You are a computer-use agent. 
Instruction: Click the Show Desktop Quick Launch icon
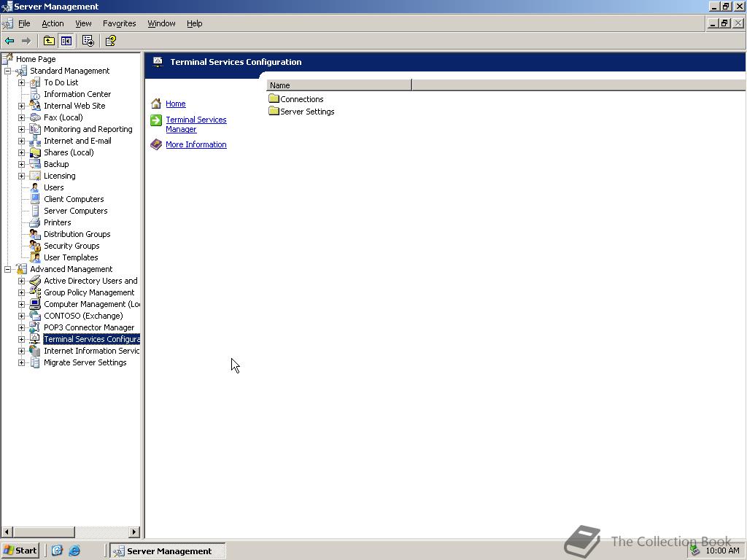(x=57, y=551)
